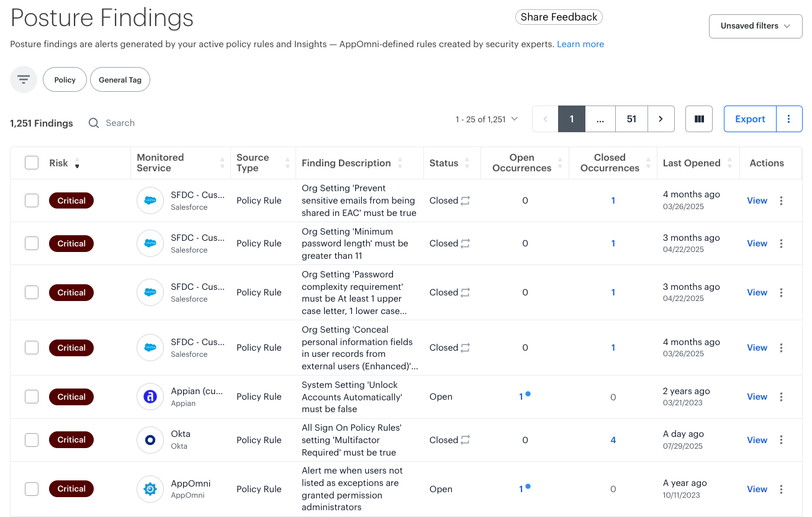Click the Okta service logo
This screenshot has height=517, width=812.
click(150, 440)
